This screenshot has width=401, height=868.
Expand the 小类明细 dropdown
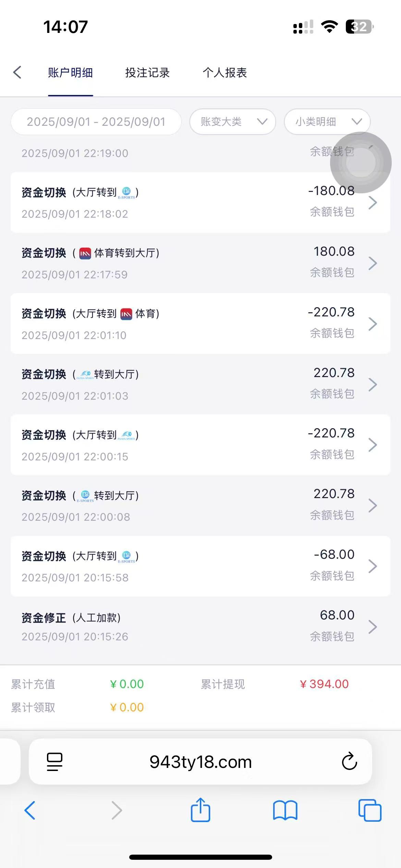click(x=327, y=122)
